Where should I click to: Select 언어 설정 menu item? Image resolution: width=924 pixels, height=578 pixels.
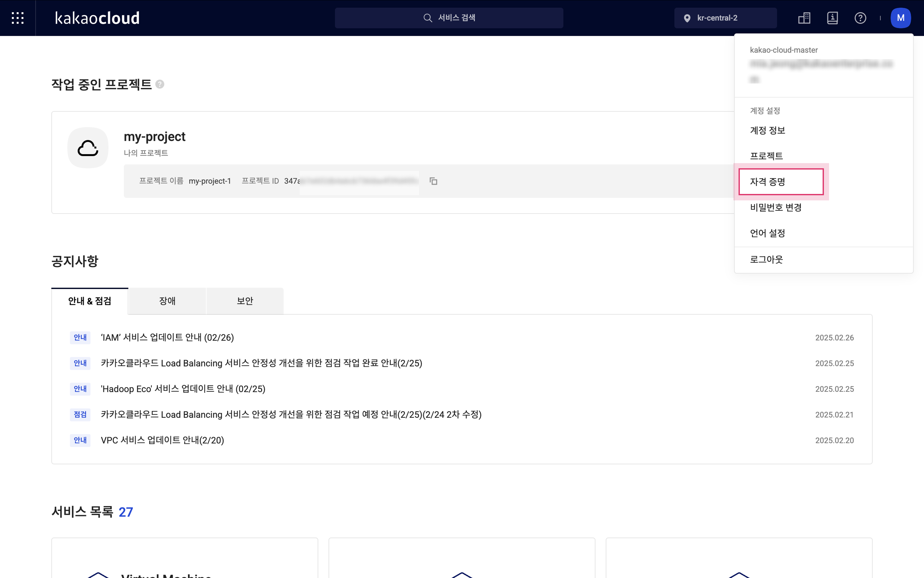click(x=767, y=233)
